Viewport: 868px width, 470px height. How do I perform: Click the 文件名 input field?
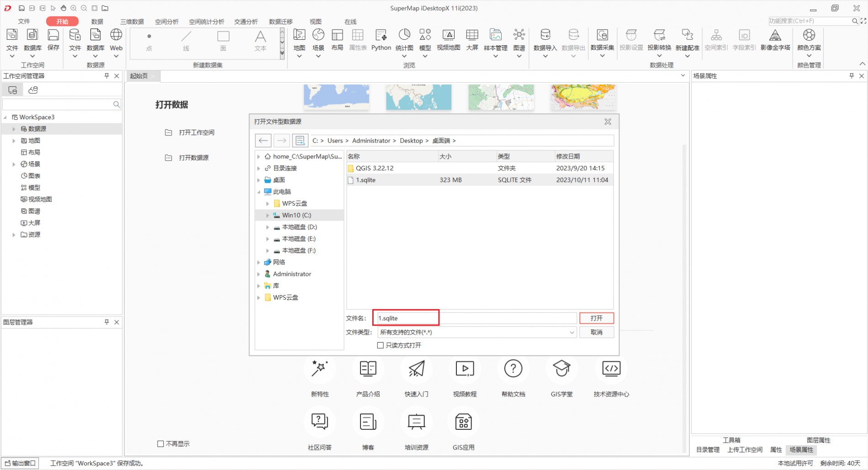(x=476, y=318)
